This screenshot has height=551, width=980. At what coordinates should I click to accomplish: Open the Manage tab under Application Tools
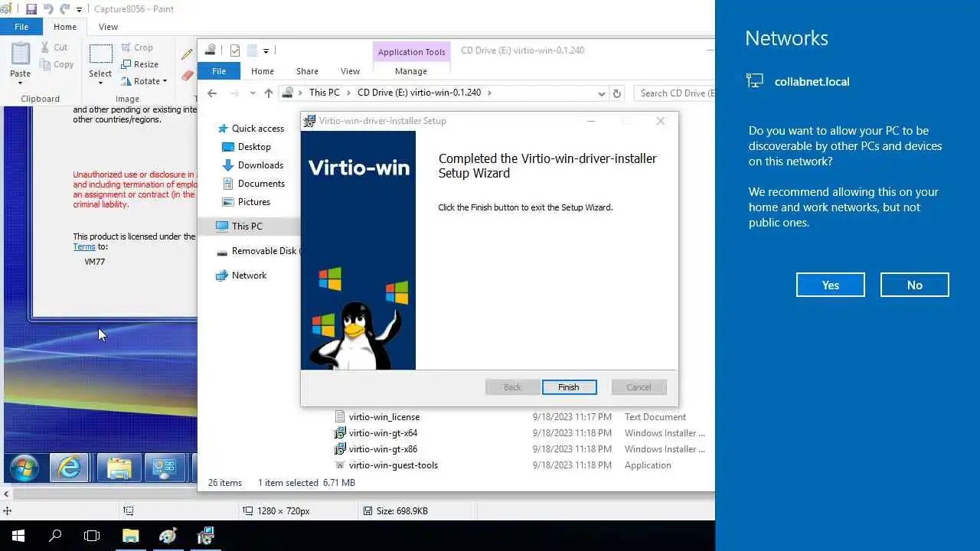411,71
